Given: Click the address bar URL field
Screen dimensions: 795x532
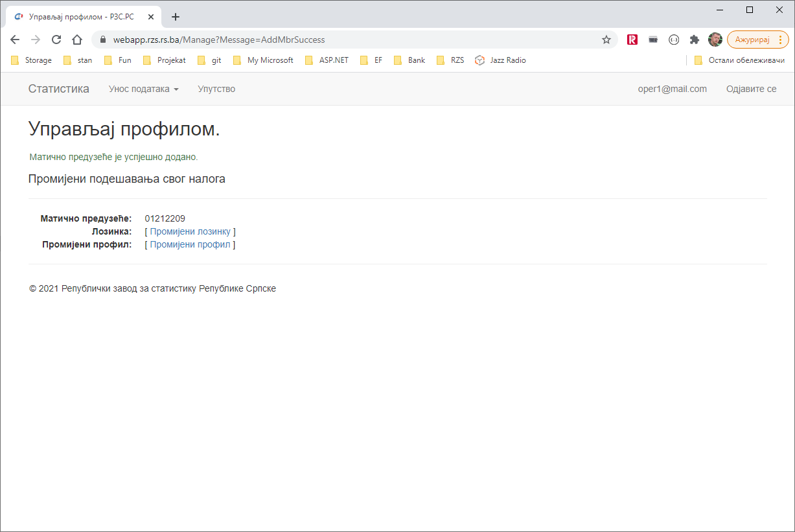Looking at the screenshot, I should 350,40.
